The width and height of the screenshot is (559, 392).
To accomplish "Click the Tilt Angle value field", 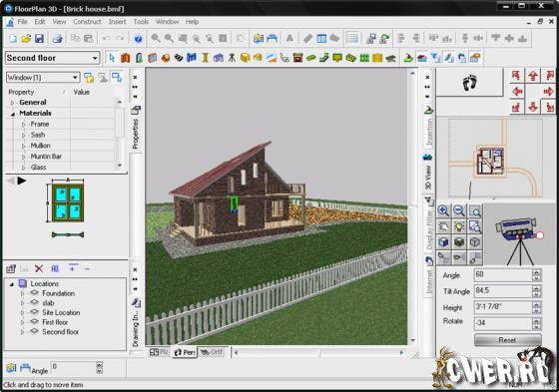I will [x=503, y=291].
